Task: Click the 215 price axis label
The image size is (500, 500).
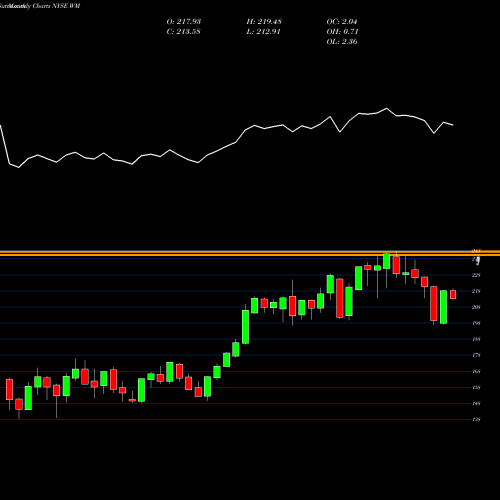Action: (476, 291)
